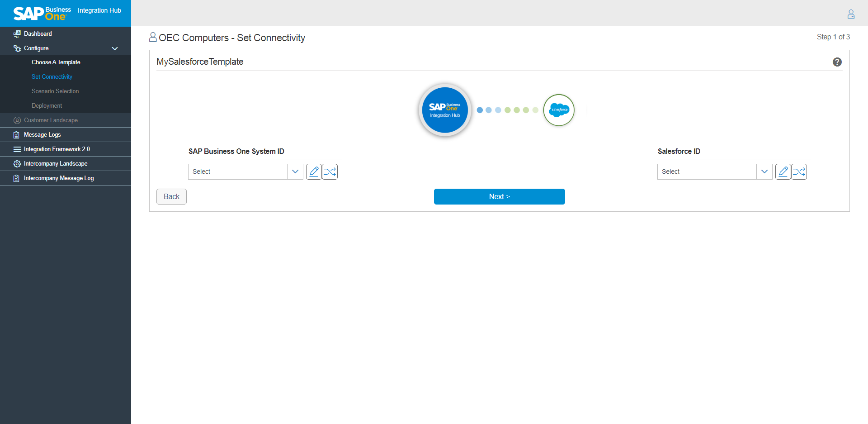This screenshot has height=424, width=868.
Task: Click the SAP Integration Hub circle logo
Action: coord(445,110)
